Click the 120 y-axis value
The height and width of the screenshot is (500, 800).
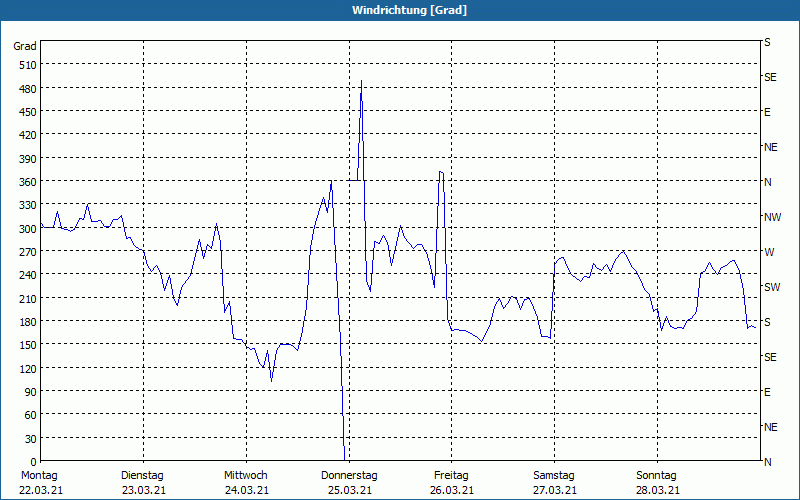[x=28, y=368]
